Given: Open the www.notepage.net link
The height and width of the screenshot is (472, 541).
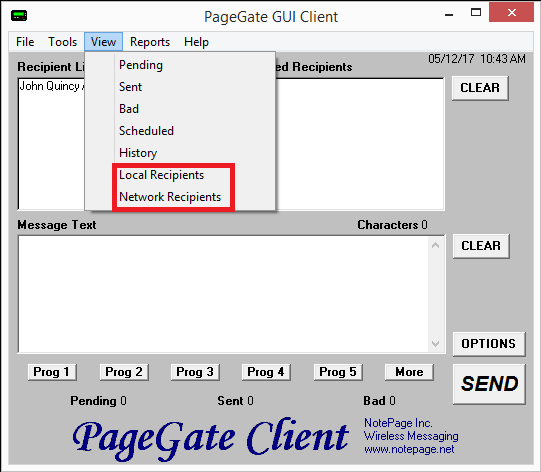Looking at the screenshot, I should pos(409,450).
